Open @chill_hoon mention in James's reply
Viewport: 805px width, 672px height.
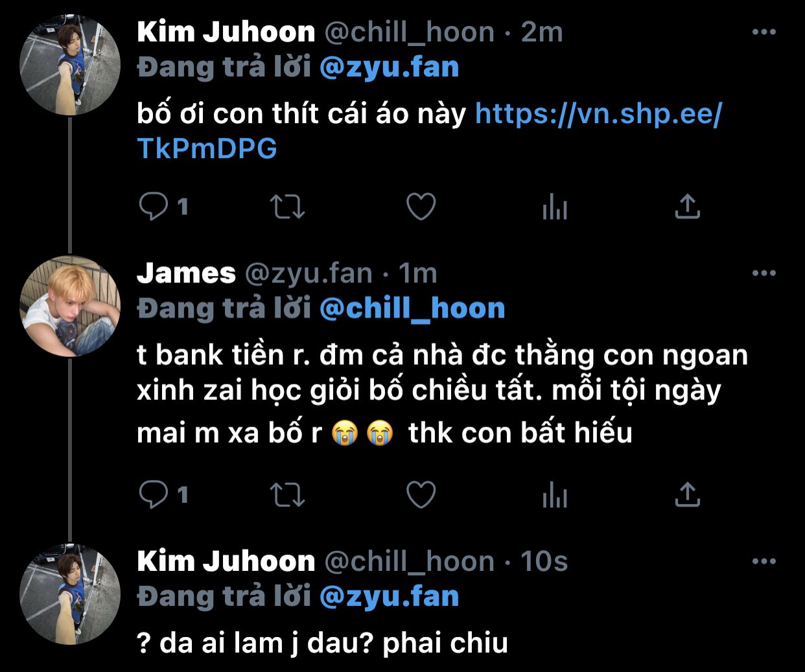coord(412,308)
